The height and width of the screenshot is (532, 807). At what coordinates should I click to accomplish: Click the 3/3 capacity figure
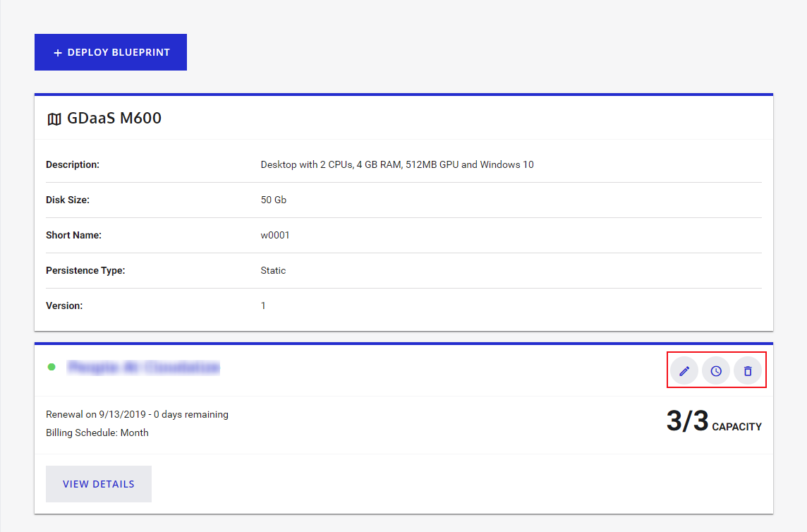[x=688, y=421]
